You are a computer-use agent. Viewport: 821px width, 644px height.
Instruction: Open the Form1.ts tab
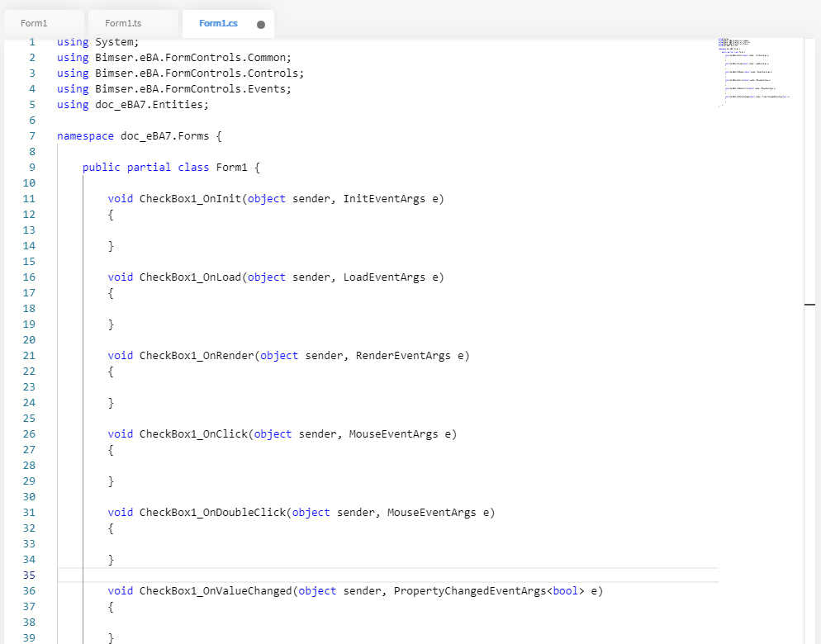coord(123,23)
